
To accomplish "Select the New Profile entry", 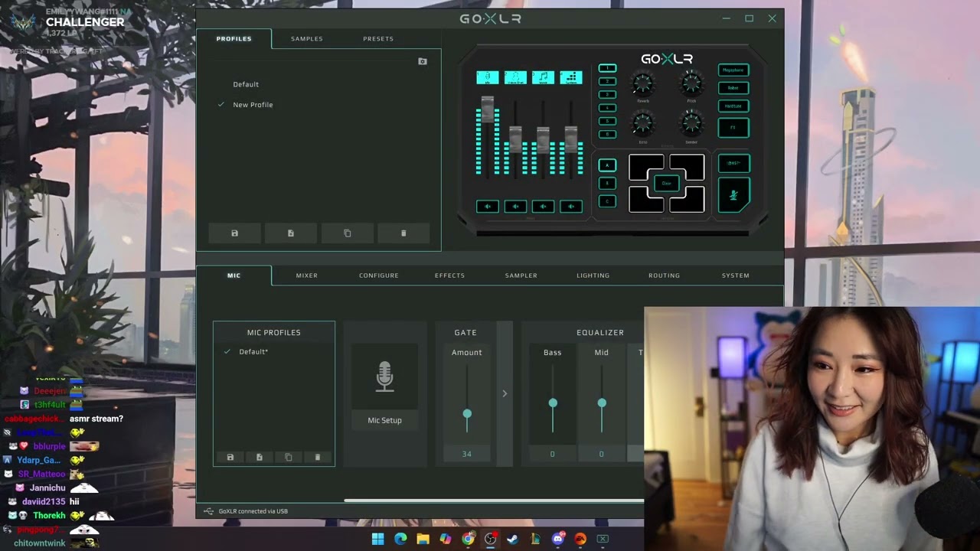I will click(x=253, y=105).
